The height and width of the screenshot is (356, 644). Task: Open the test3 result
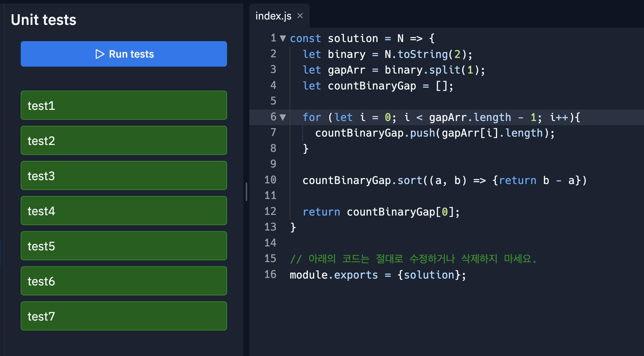[x=124, y=176]
